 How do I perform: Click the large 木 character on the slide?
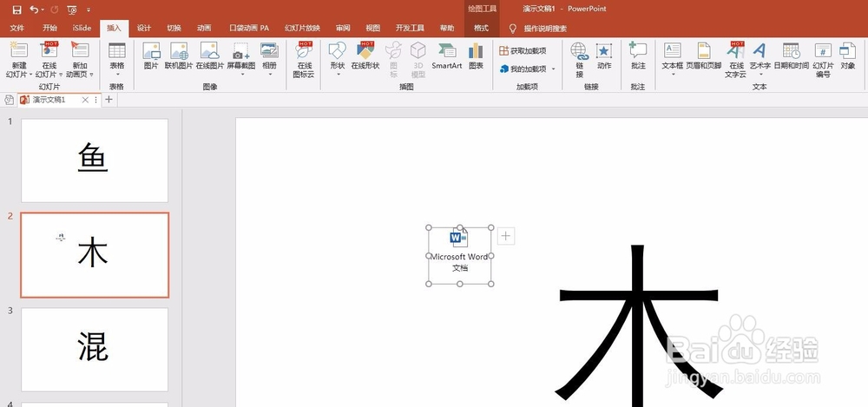click(x=638, y=325)
